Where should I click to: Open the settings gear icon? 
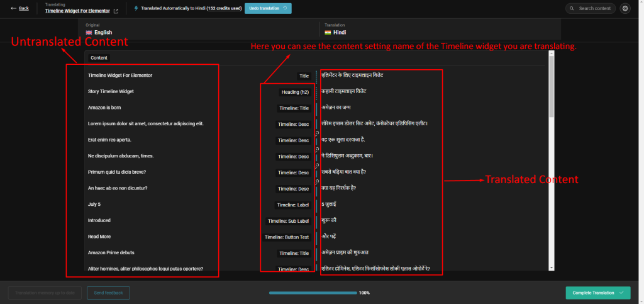625,8
